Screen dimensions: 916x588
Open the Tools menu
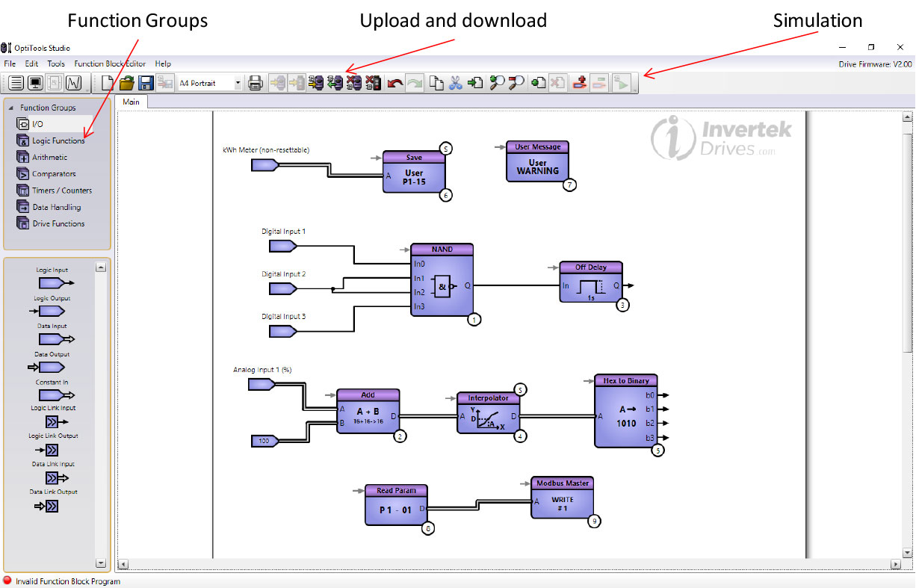pyautogui.click(x=56, y=64)
